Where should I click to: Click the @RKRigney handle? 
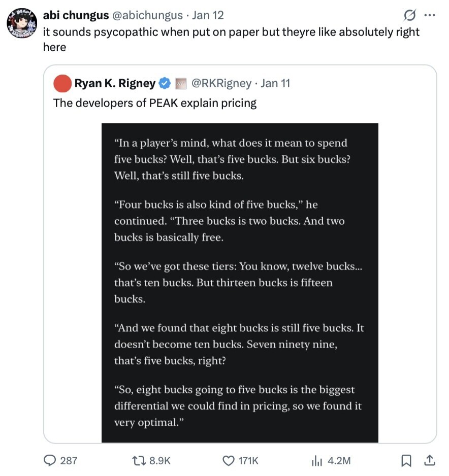pyautogui.click(x=221, y=83)
